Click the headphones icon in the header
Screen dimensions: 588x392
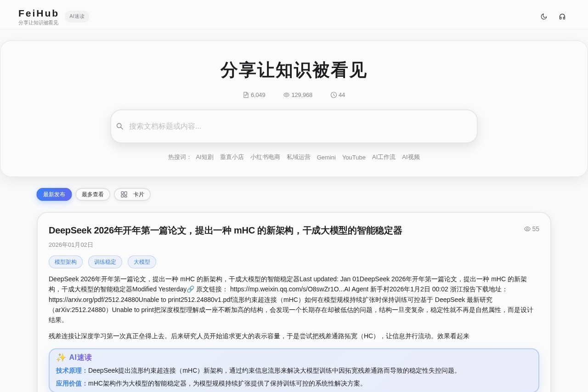[x=562, y=17]
